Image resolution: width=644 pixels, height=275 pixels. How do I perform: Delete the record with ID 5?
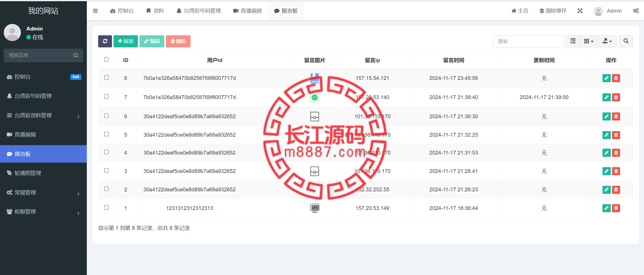616,135
